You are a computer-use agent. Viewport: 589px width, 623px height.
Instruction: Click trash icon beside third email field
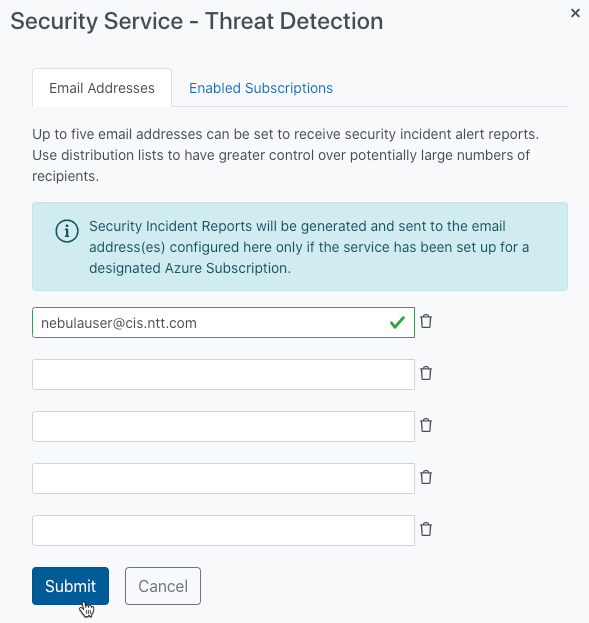pos(426,426)
